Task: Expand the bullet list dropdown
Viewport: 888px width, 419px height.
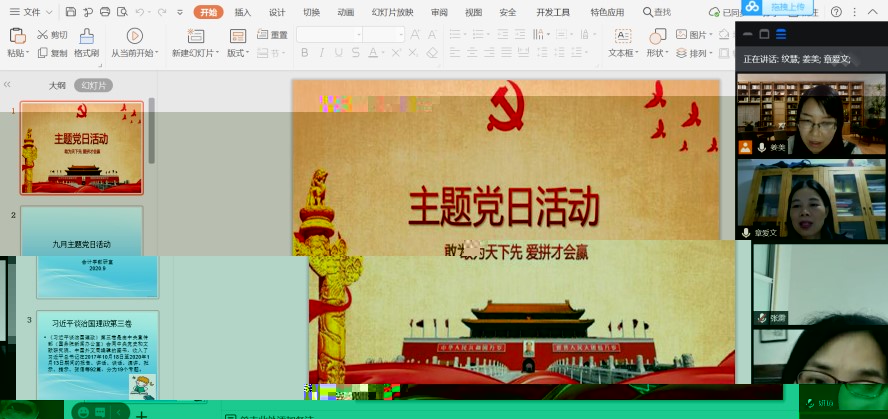Action: coord(465,35)
